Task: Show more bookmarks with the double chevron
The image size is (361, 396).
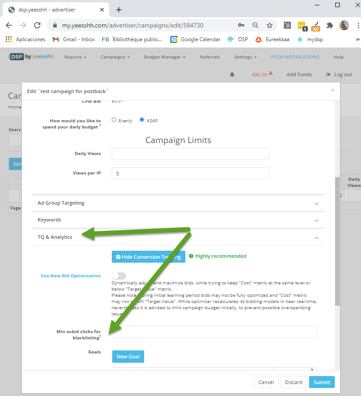Action: (358, 39)
